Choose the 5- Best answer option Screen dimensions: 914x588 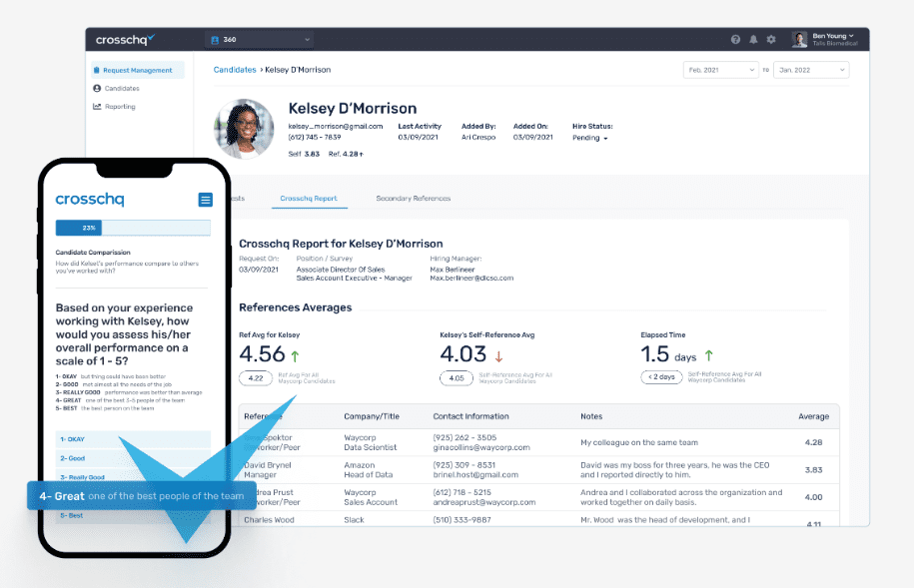[133, 516]
